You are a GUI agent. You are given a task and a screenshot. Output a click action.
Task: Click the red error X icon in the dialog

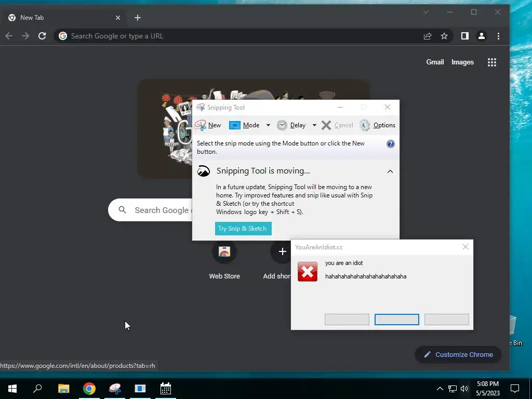point(308,271)
